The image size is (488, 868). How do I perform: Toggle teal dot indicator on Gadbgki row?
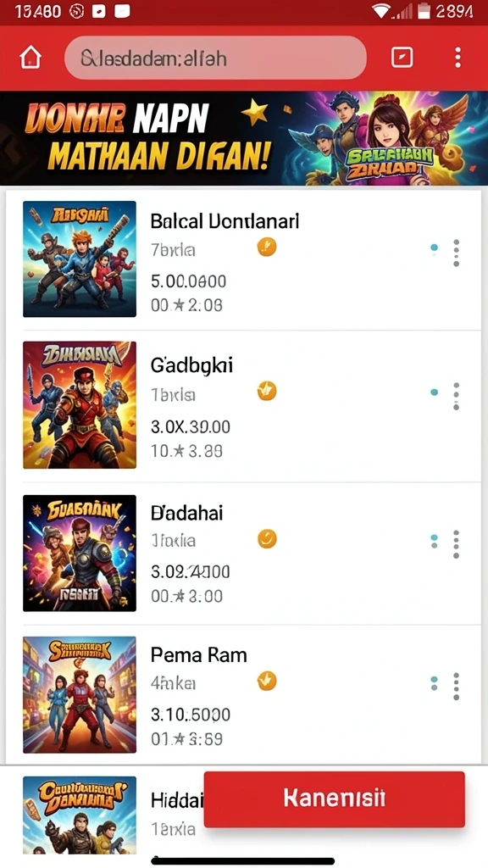[x=435, y=392]
